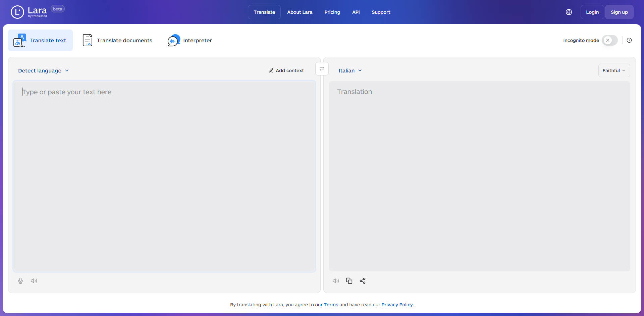Viewport: 644px width, 316px height.
Task: Open the globe site language selector
Action: pos(569,12)
